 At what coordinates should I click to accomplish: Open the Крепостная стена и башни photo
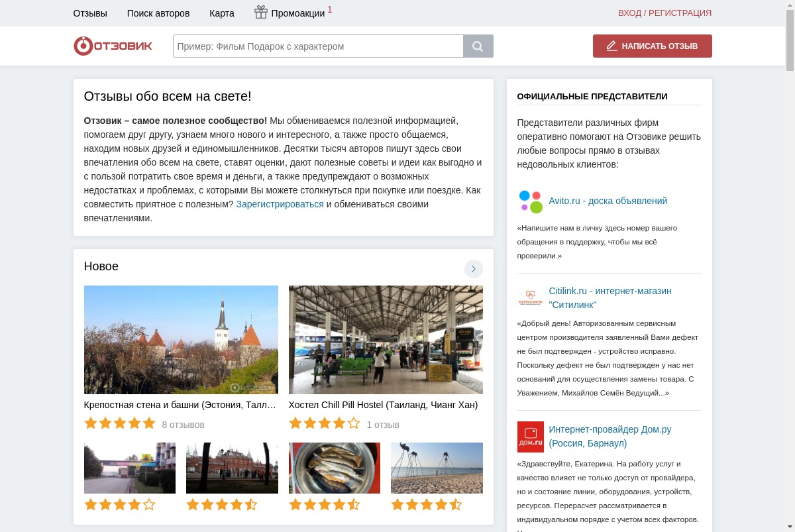point(181,340)
